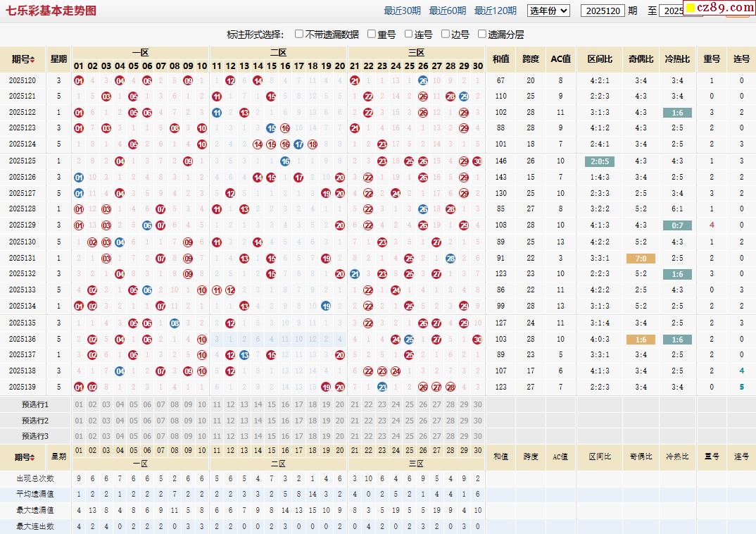Image resolution: width=756 pixels, height=534 pixels.
Task: Sort by 期号 using top header arrows
Action: point(32,59)
